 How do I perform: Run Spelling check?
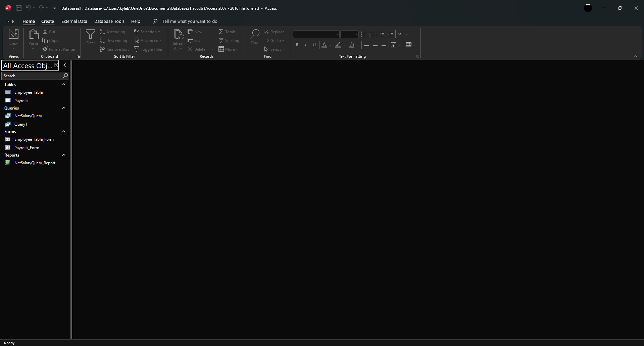pos(229,40)
